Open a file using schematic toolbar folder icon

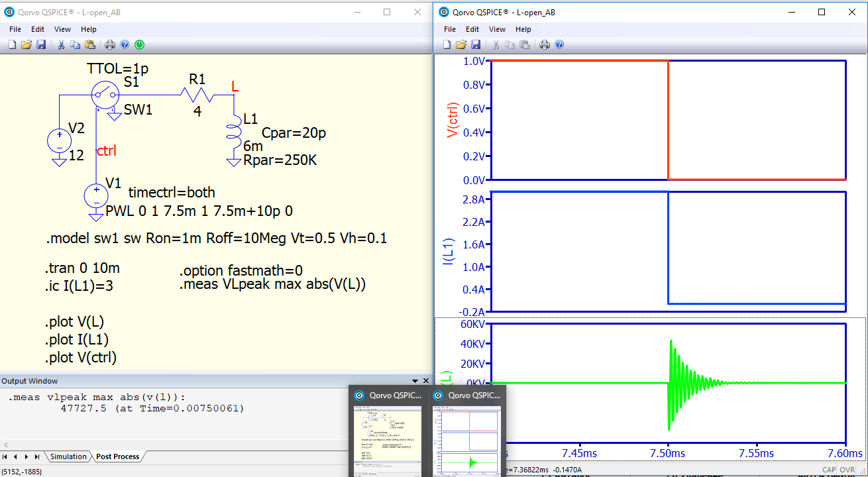coord(27,45)
